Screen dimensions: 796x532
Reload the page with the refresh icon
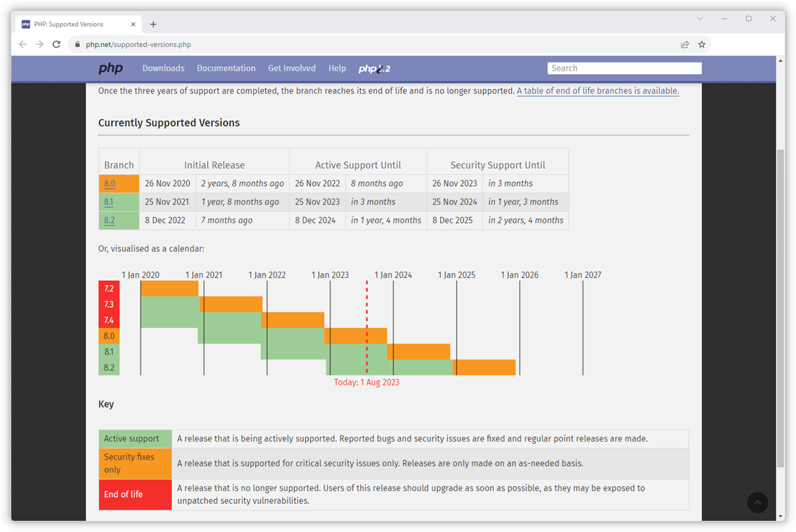click(56, 45)
